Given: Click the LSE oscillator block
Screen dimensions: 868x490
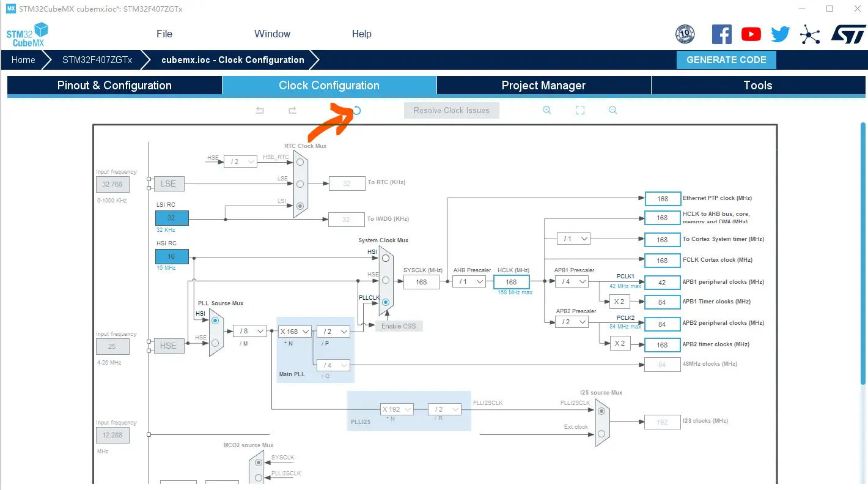Looking at the screenshot, I should pos(168,184).
